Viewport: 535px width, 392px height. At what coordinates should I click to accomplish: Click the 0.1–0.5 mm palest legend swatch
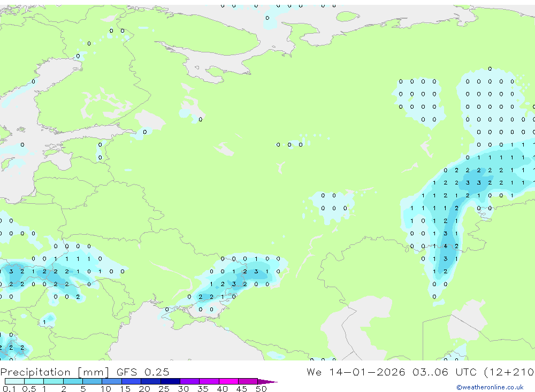click(x=14, y=381)
